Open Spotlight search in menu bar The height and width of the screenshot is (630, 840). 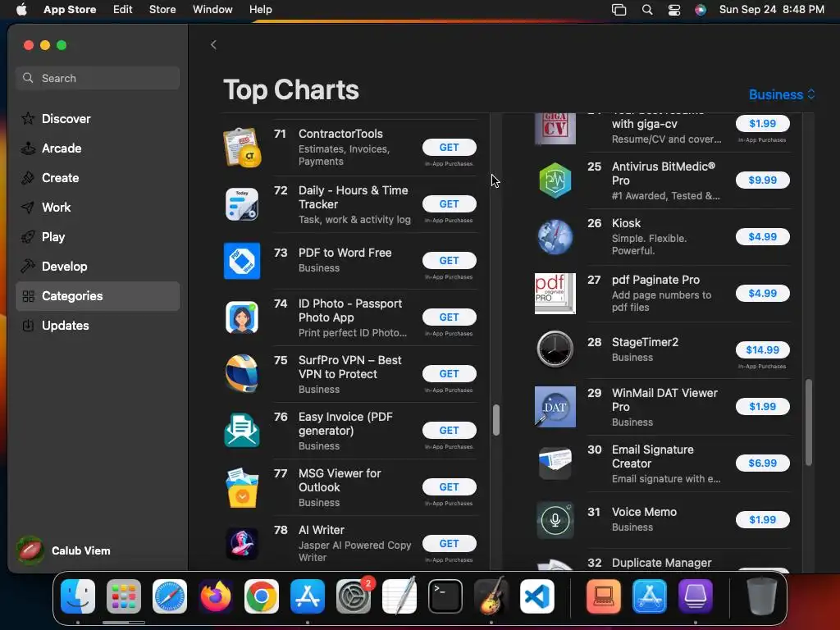point(647,10)
